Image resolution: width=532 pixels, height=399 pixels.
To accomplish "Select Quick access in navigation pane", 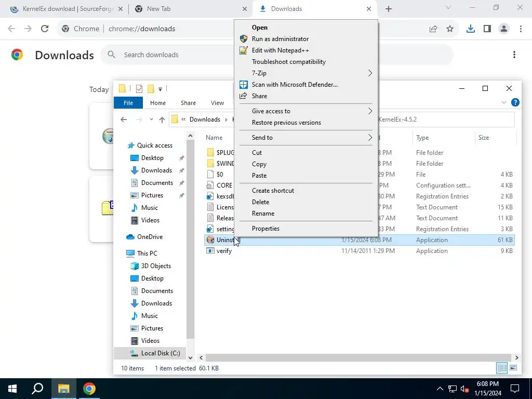I will [x=154, y=145].
